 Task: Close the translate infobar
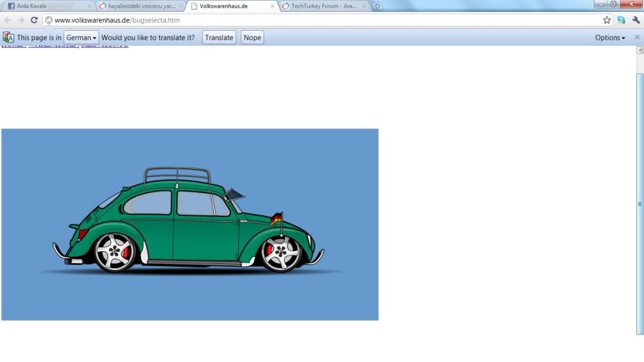[x=637, y=37]
